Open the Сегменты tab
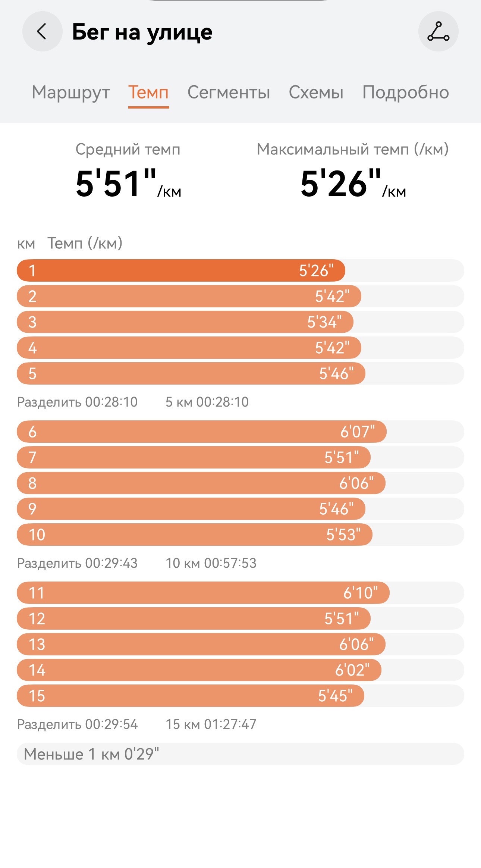This screenshot has height=868, width=481. coord(229,92)
